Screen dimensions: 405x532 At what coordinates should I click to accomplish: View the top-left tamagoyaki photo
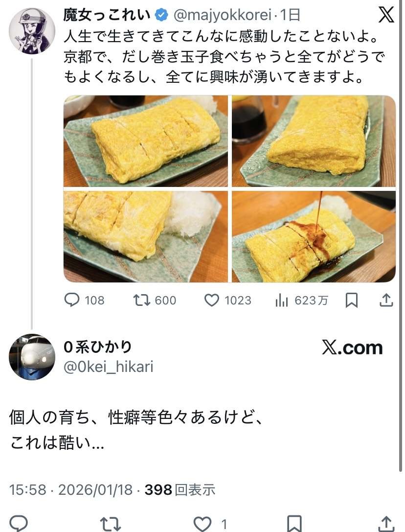(145, 141)
